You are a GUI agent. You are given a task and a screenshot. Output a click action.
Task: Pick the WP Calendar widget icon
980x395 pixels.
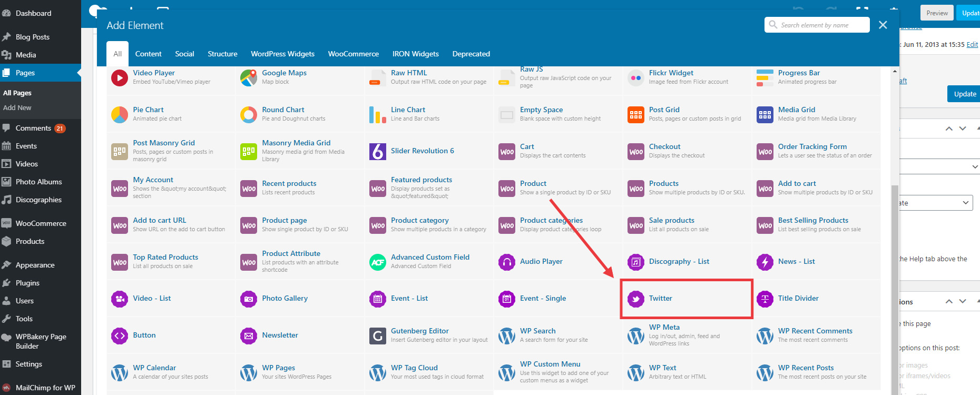(x=120, y=373)
